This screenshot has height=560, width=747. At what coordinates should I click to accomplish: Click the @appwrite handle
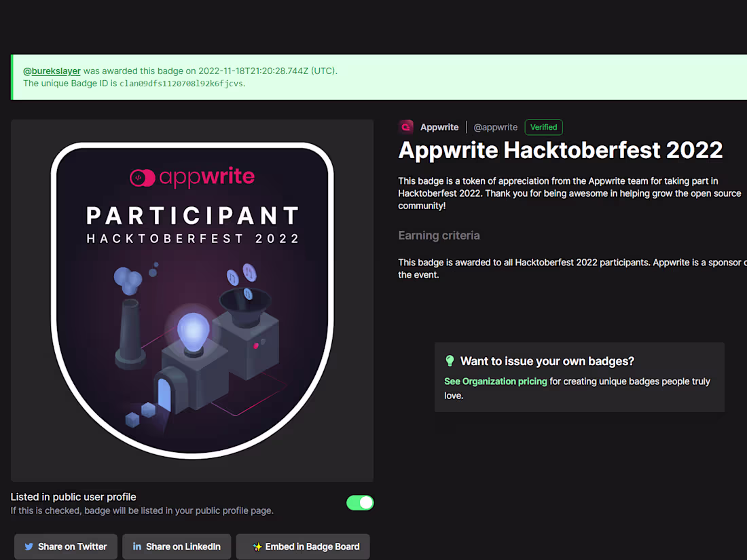click(x=496, y=127)
